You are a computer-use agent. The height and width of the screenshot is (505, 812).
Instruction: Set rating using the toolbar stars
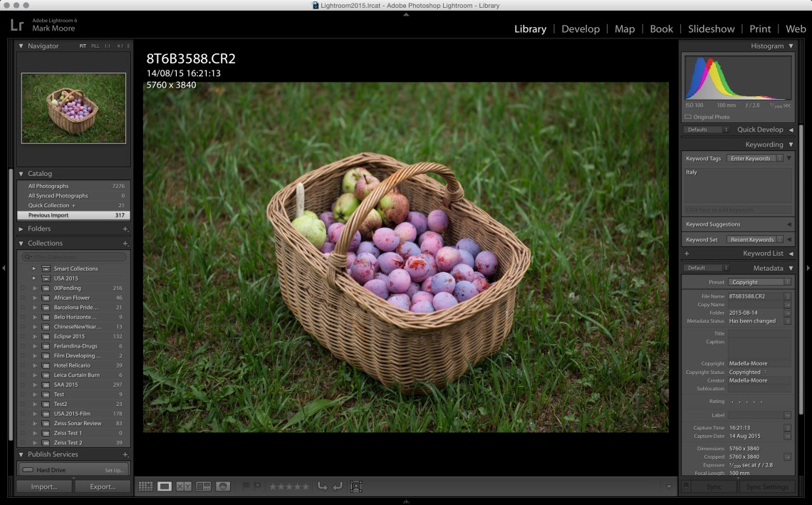(288, 486)
